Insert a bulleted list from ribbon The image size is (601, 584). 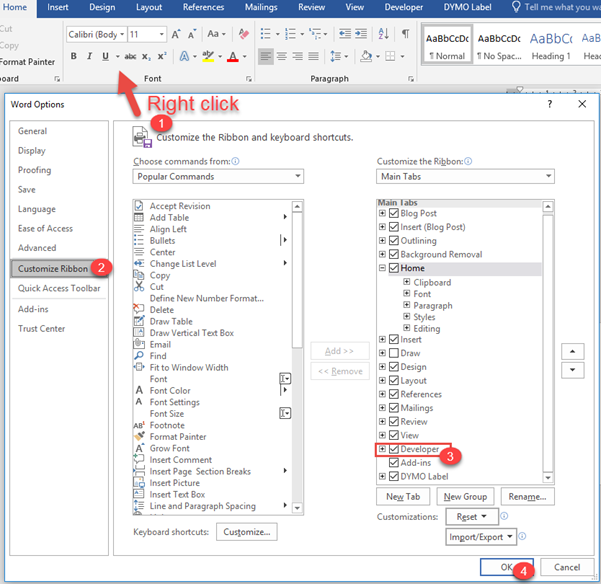point(266,34)
